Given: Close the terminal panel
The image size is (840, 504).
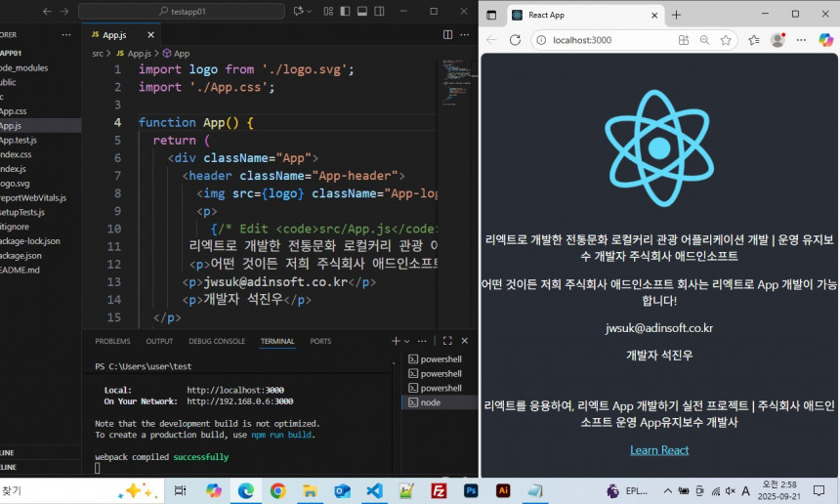Looking at the screenshot, I should pos(465,341).
